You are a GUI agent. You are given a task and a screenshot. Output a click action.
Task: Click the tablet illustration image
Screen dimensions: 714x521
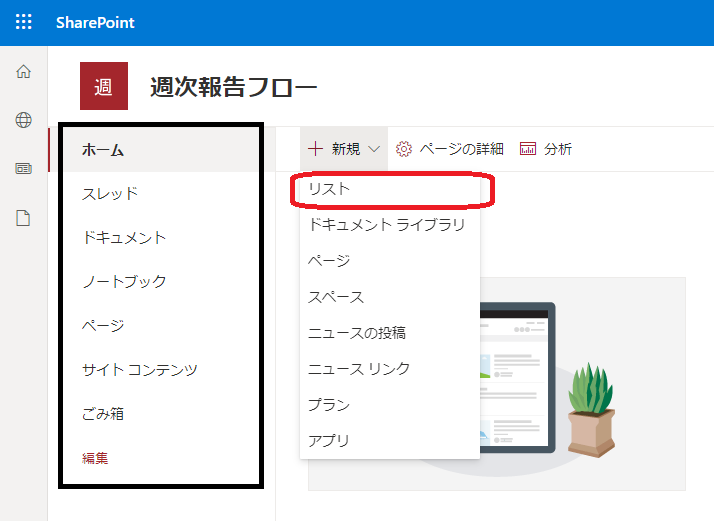518,377
